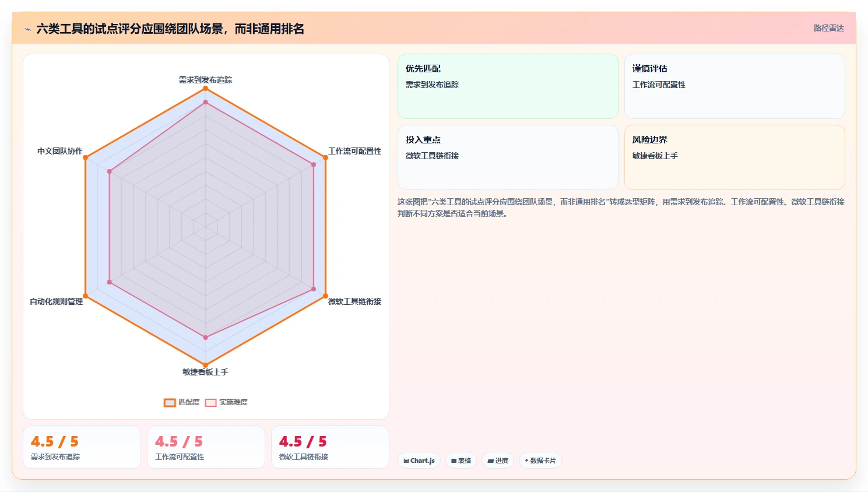The height and width of the screenshot is (492, 868).
Task: Click orange data point at 中文团队协作 vertex
Action: point(85,157)
